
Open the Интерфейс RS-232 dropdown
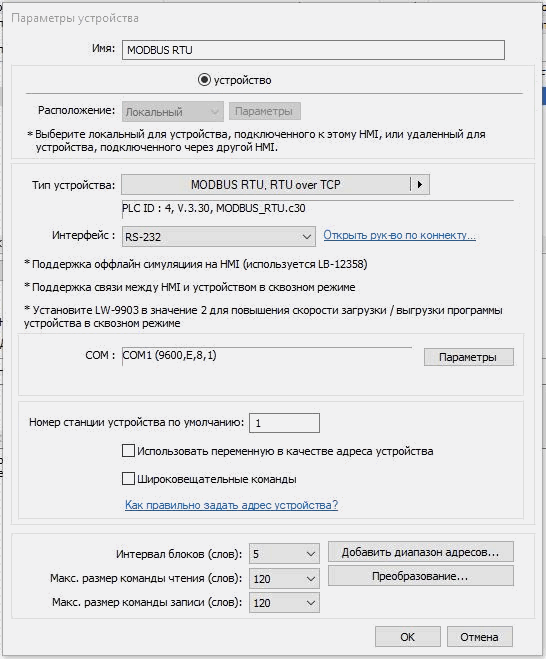(x=219, y=237)
